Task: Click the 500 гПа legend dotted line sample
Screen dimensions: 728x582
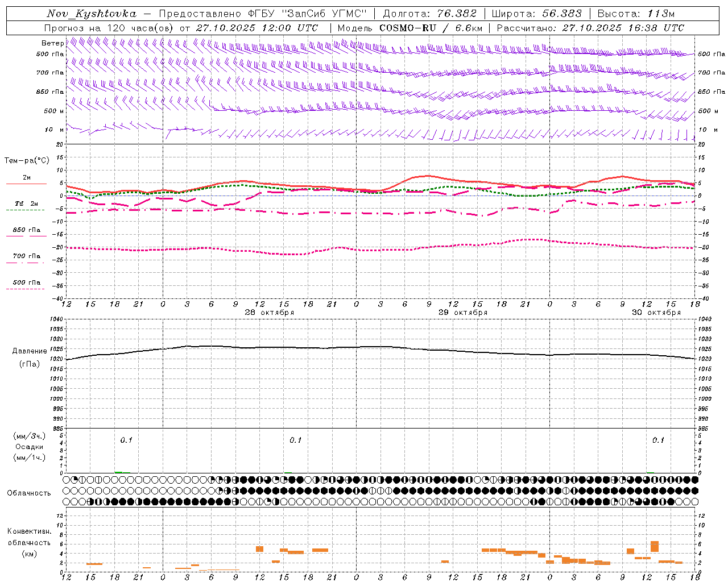Action: pyautogui.click(x=25, y=289)
